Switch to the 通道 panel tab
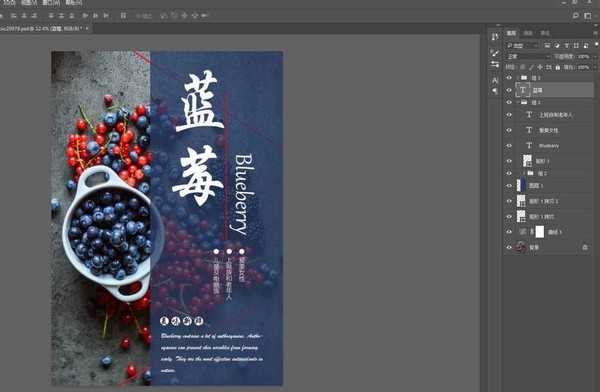Screen dimensions: 600x392 [528, 33]
